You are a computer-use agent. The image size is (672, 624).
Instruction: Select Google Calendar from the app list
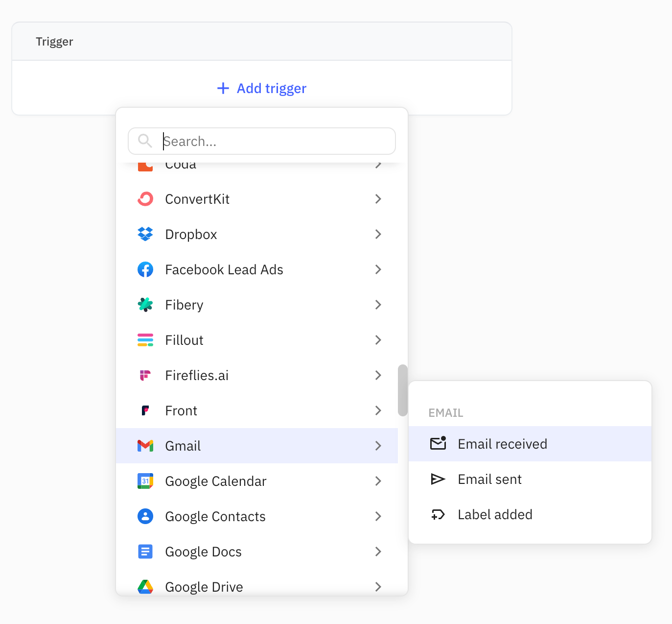(x=257, y=481)
